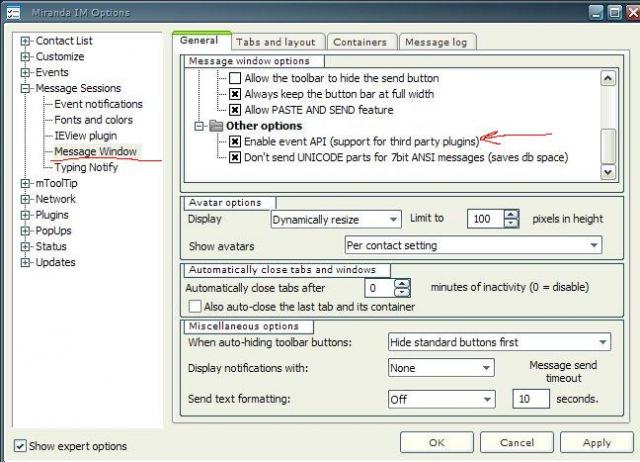Expand the Contact List tree node

pyautogui.click(x=25, y=41)
